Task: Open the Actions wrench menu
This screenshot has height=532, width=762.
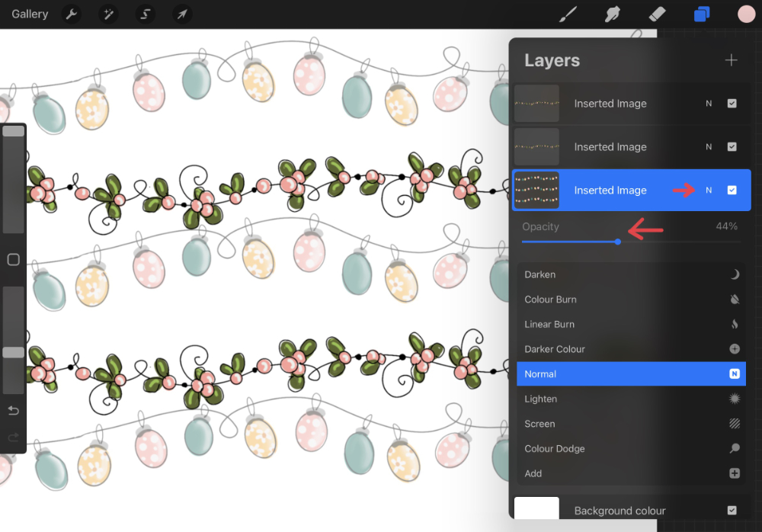Action: (71, 14)
